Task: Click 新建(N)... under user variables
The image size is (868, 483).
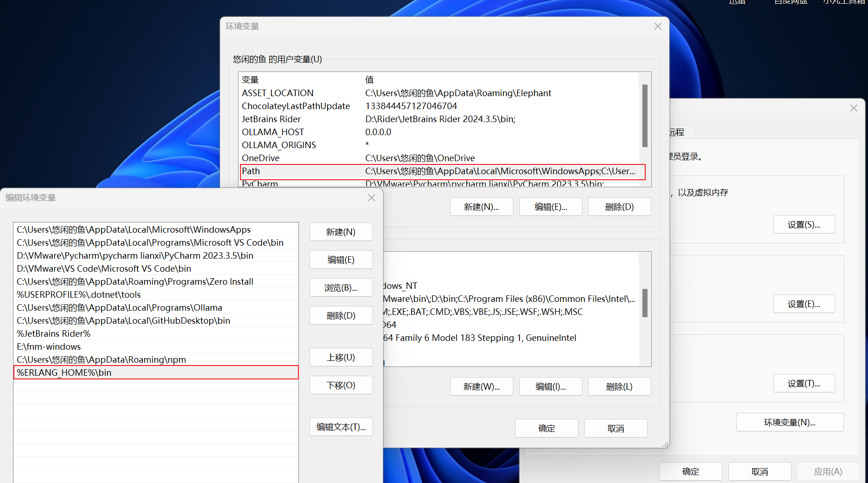Action: coord(482,207)
